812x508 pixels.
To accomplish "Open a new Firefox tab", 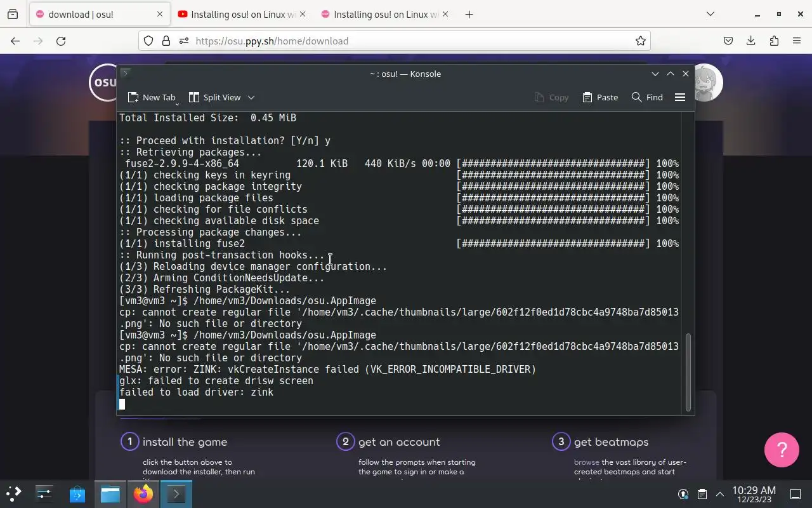I will 469,14.
